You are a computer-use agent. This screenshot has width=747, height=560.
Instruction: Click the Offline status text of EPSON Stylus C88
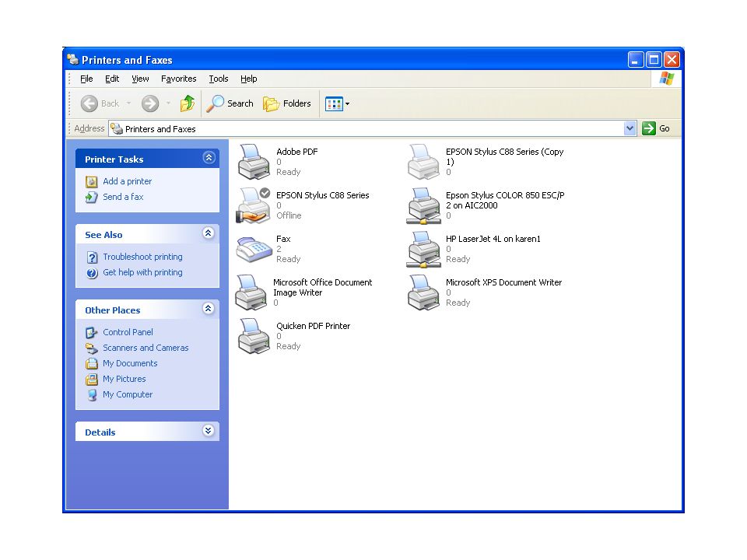[x=289, y=215]
